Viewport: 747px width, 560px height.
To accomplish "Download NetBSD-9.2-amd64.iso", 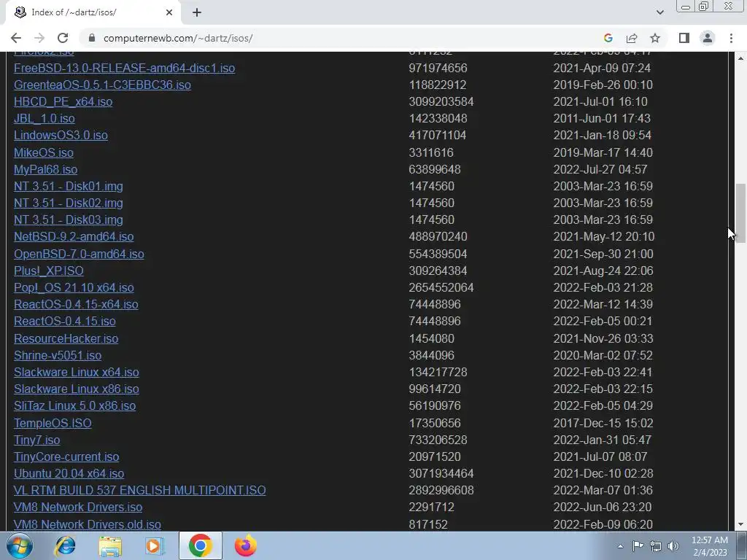I will (x=74, y=237).
